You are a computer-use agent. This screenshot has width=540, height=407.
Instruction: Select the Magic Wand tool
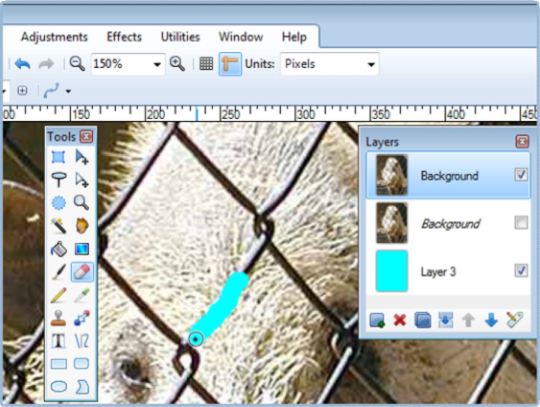click(x=59, y=226)
